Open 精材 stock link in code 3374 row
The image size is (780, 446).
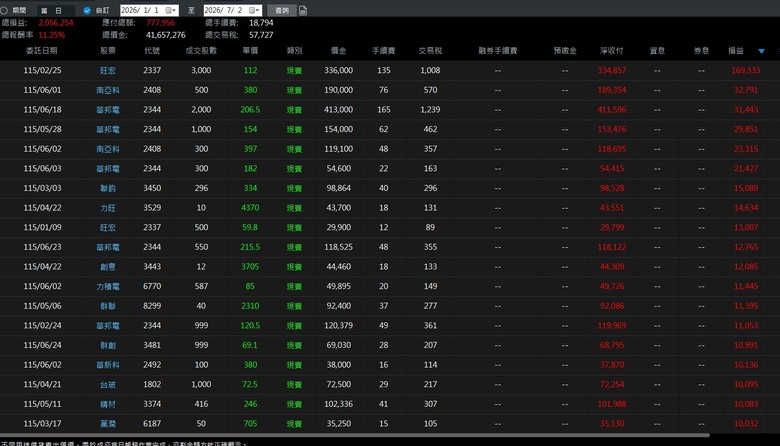coord(108,404)
